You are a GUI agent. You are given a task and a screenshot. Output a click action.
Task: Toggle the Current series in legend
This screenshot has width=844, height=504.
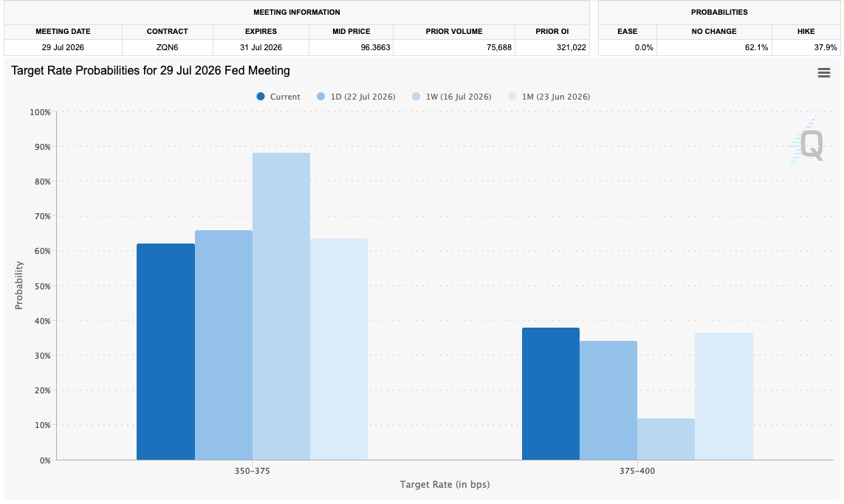point(278,97)
